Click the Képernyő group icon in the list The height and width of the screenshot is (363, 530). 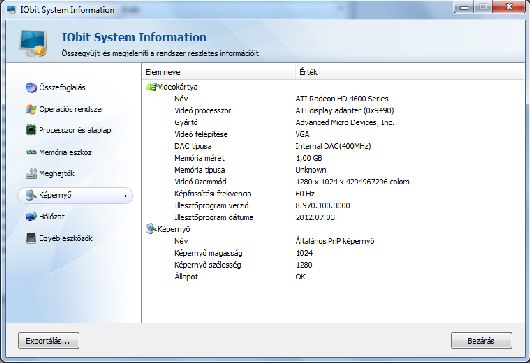point(151,229)
